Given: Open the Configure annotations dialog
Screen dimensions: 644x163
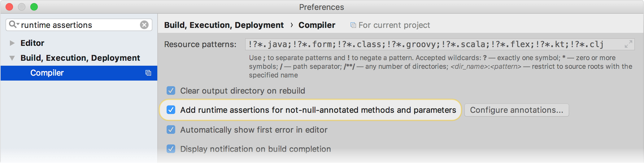Looking at the screenshot, I should point(516,110).
